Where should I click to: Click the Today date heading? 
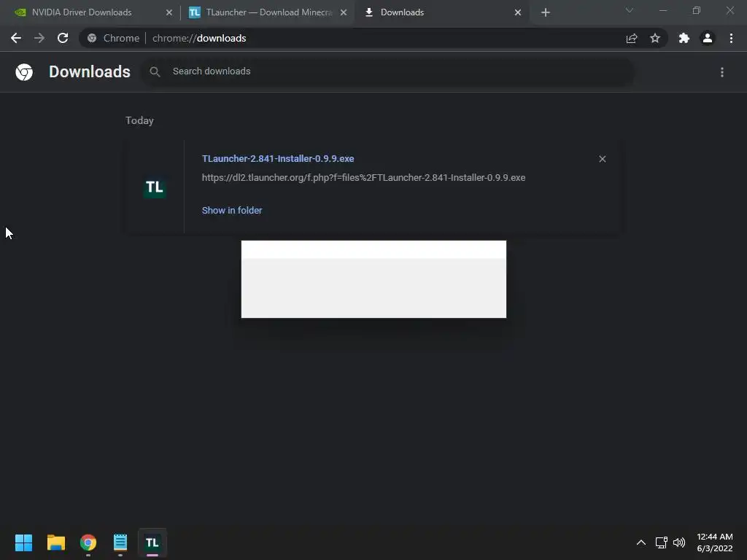click(139, 120)
